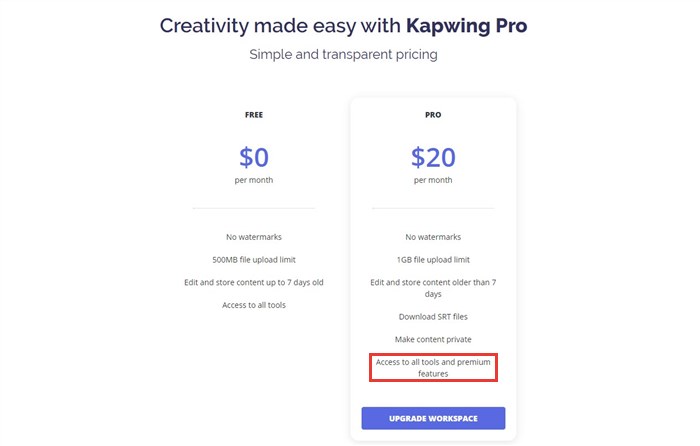The image size is (700, 446).
Task: Click "per month" under the $0 price
Action: tap(254, 180)
